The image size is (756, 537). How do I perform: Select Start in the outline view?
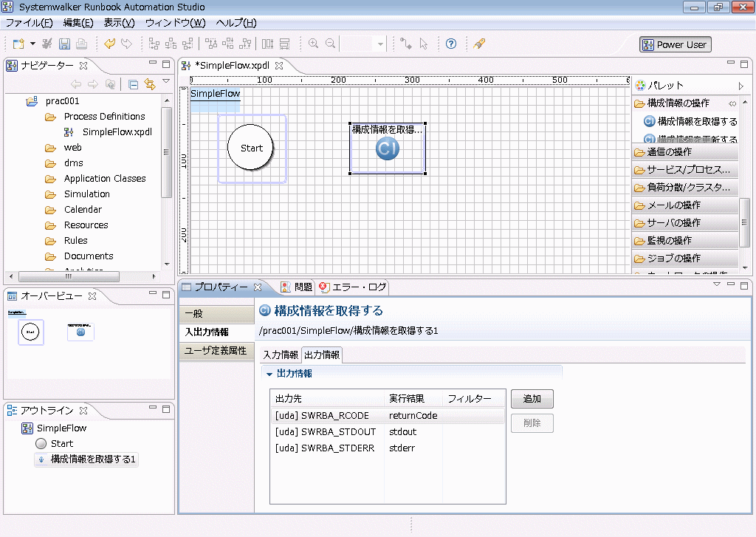(x=62, y=444)
